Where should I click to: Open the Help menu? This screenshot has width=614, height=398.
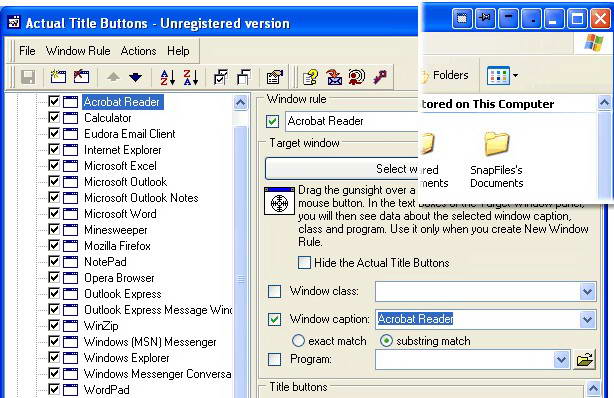178,51
